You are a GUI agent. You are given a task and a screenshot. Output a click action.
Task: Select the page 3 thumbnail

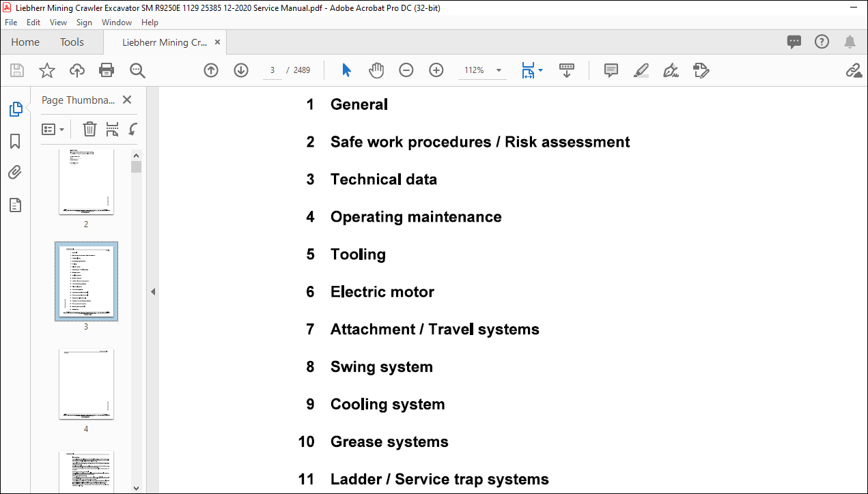86,281
